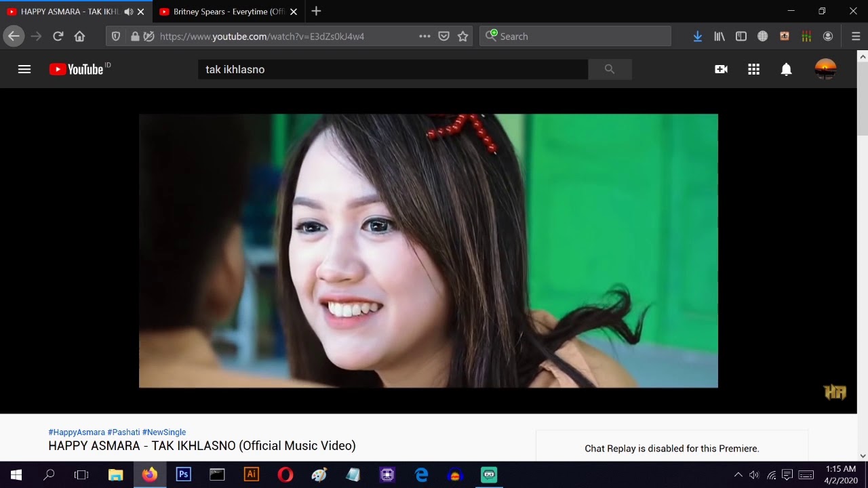Screen dimensions: 868x488
Task: Bookmark this page with the star
Action: point(463,37)
